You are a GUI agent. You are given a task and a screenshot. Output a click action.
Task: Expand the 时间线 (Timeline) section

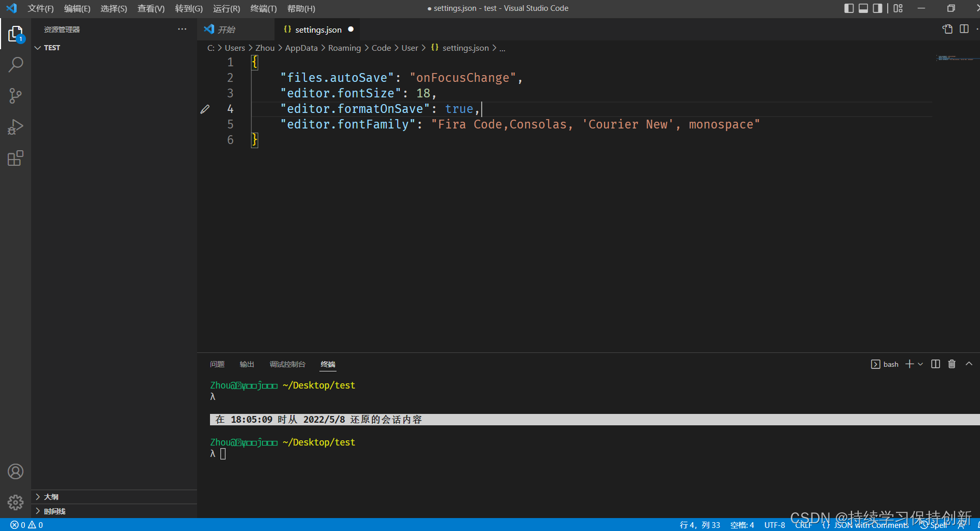coord(51,511)
